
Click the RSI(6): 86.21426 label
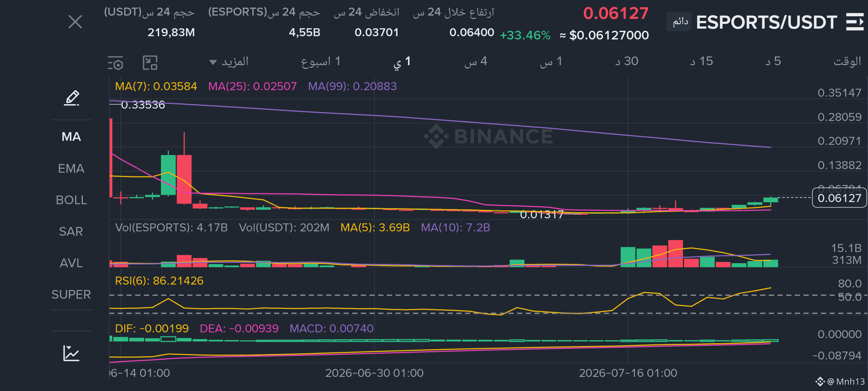(x=159, y=281)
